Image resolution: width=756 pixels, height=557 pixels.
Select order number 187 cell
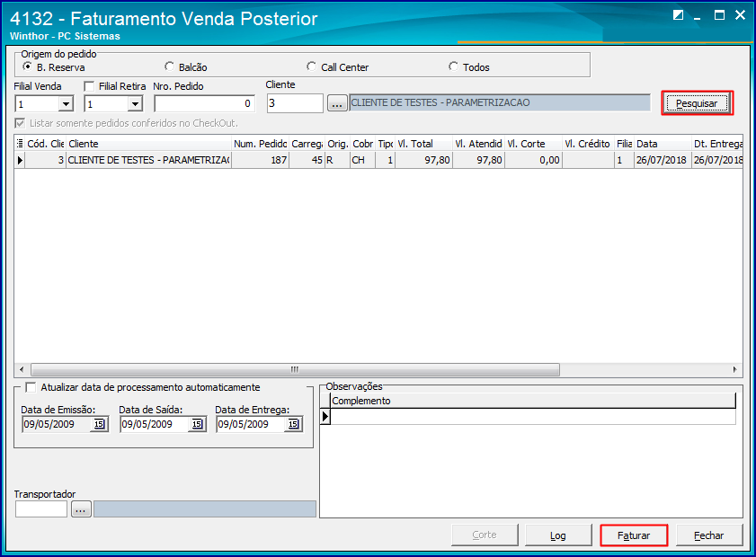[261, 160]
